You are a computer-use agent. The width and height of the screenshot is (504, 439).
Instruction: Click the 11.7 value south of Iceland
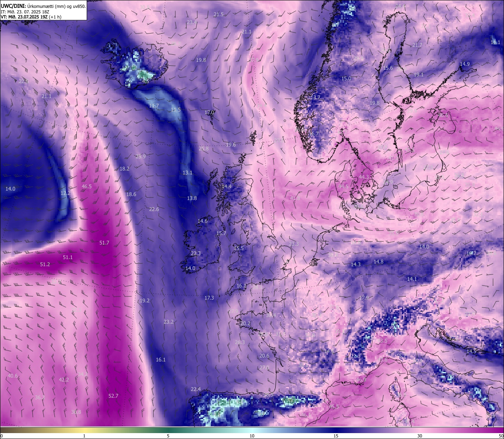pyautogui.click(x=154, y=106)
